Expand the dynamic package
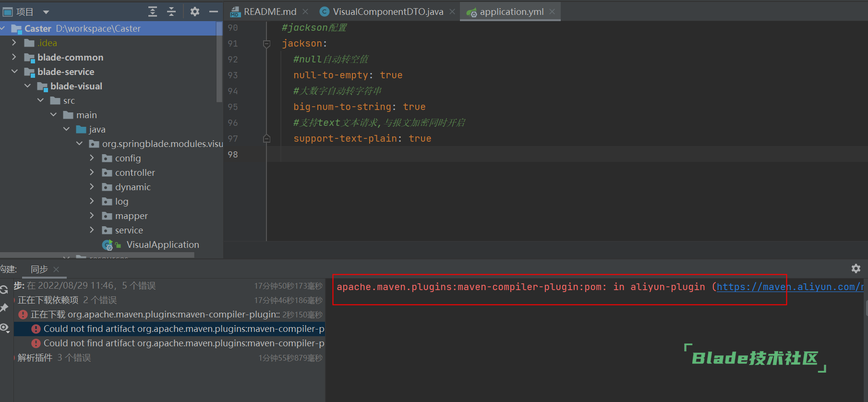 [x=92, y=187]
